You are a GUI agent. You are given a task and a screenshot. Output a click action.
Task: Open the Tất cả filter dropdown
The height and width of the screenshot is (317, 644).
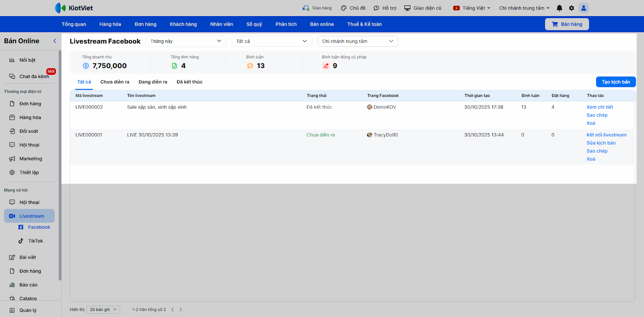[x=272, y=41]
